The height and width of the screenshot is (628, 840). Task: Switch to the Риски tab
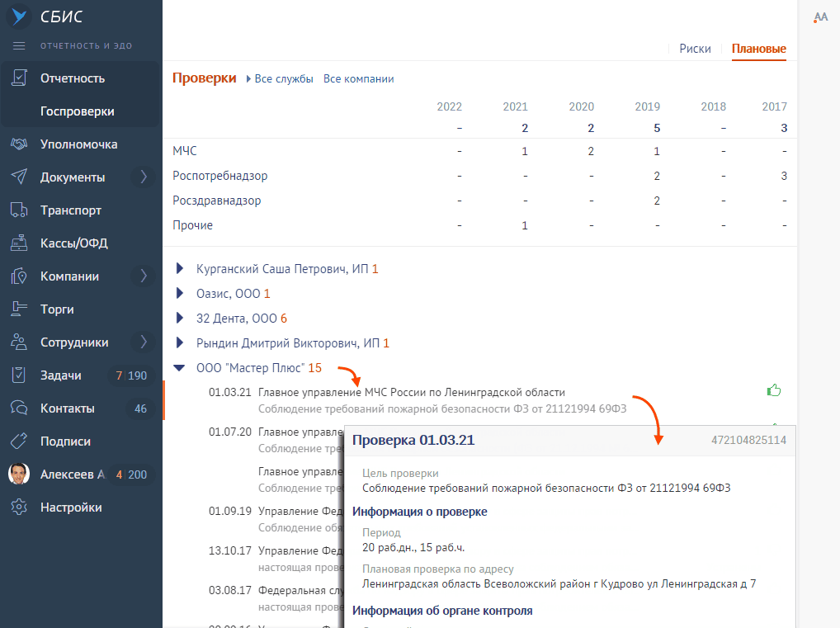point(695,49)
